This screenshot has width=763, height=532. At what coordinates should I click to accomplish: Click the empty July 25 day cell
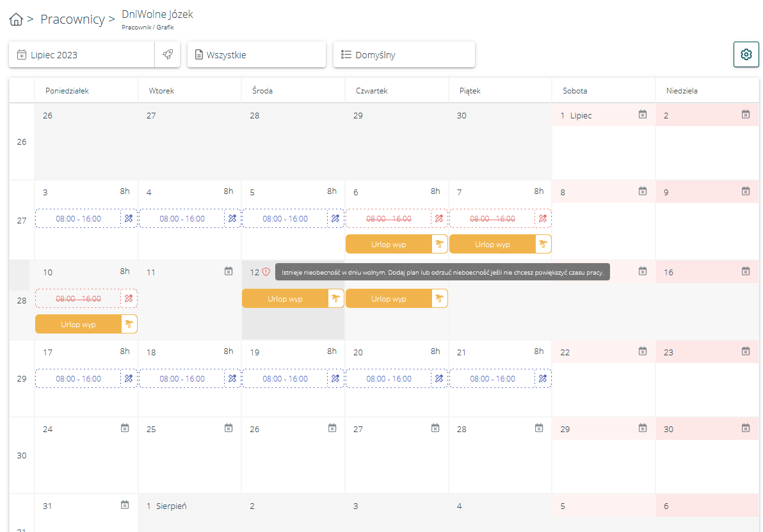coord(189,461)
